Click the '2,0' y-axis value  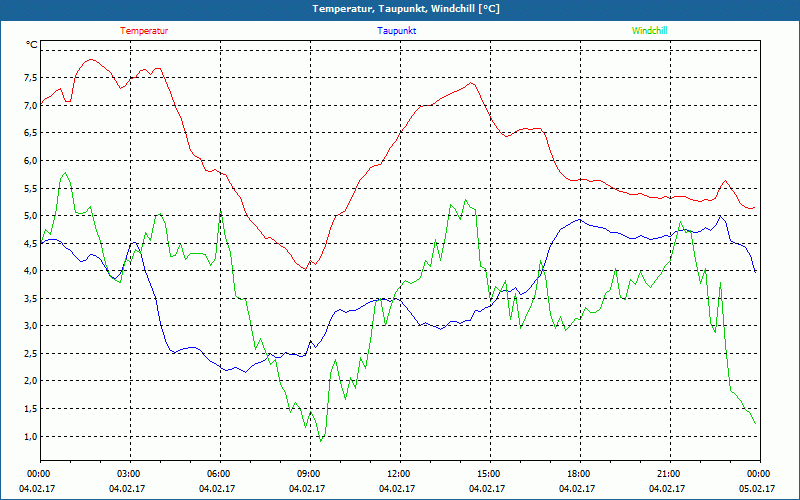click(31, 381)
